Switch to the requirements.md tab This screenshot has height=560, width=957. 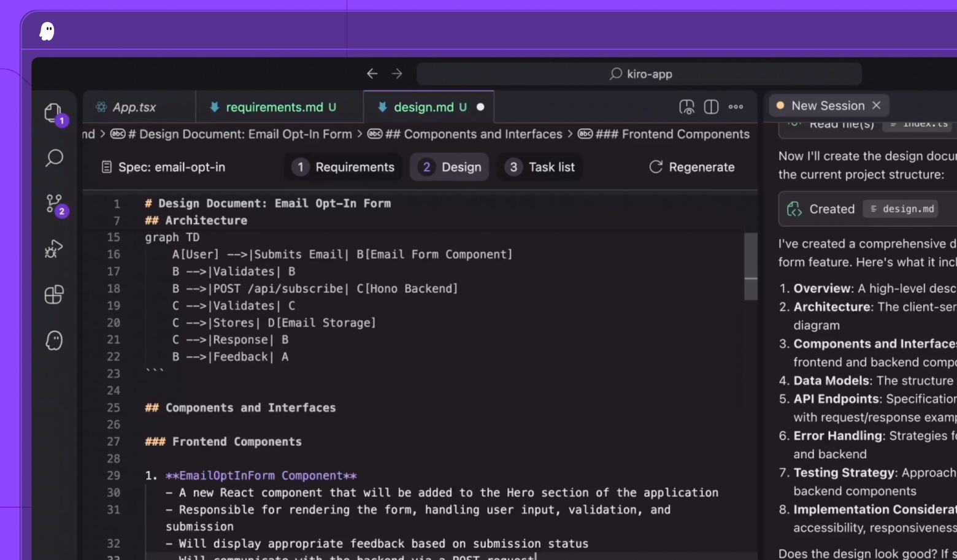tap(280, 107)
